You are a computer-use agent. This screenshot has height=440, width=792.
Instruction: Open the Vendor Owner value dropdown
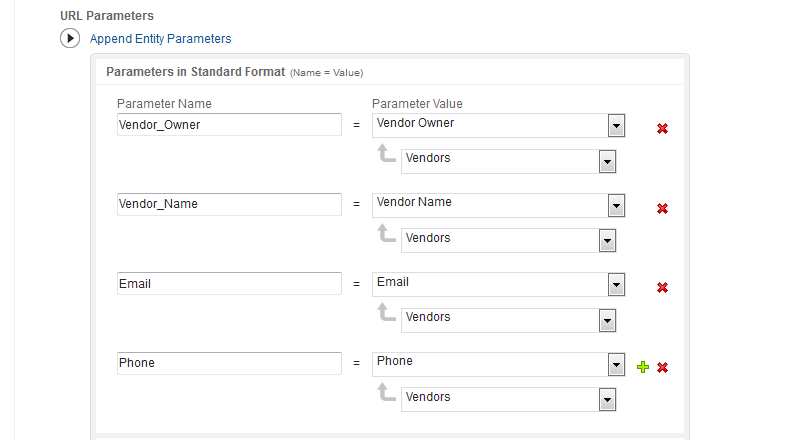(x=616, y=125)
